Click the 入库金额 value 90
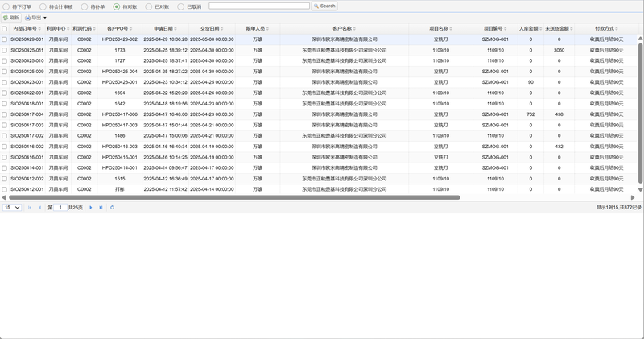Screen dimensions: 644x339 [x=530, y=82]
